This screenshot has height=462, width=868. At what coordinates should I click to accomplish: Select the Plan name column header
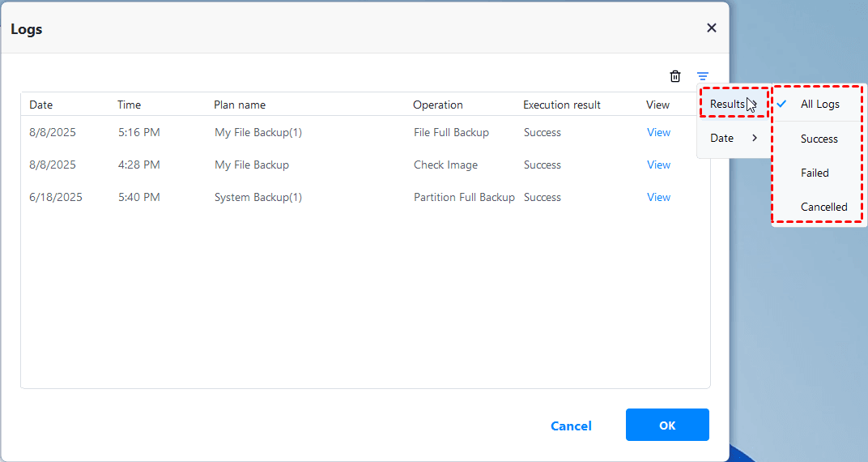coord(240,105)
